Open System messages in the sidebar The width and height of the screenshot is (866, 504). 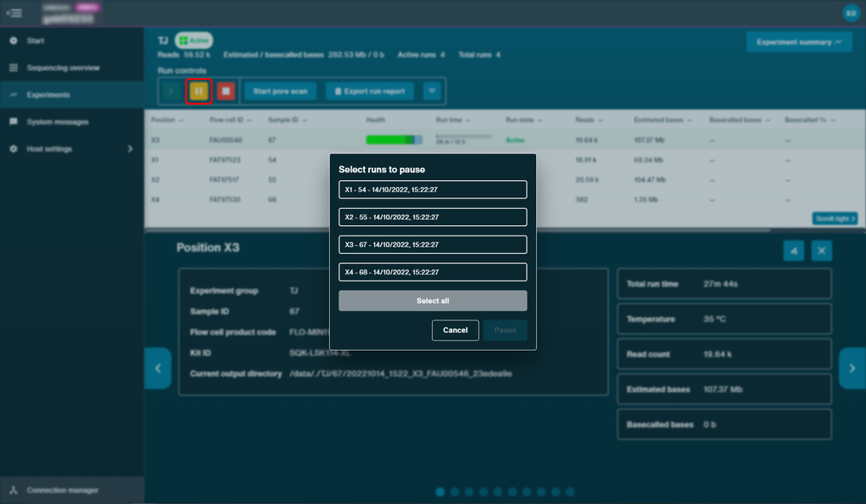click(57, 122)
